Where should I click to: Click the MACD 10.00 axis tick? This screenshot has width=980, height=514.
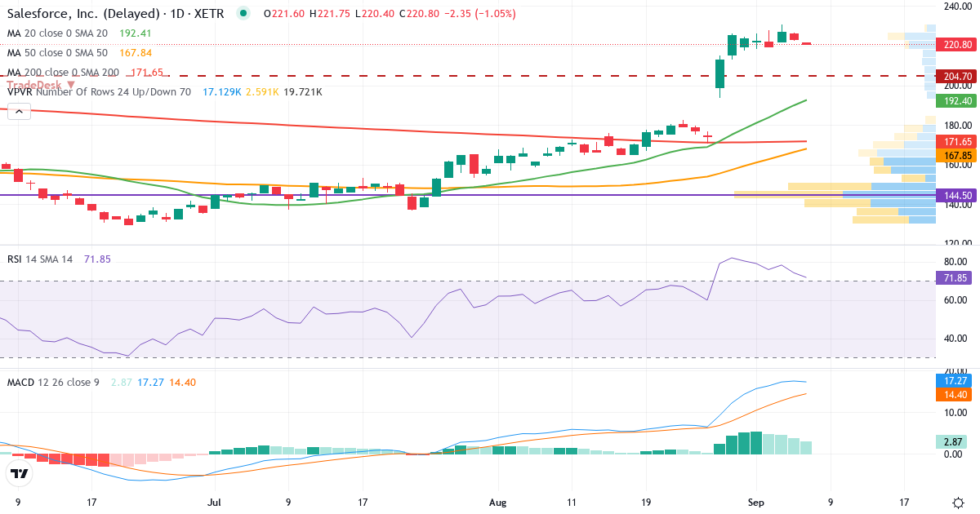(x=956, y=412)
